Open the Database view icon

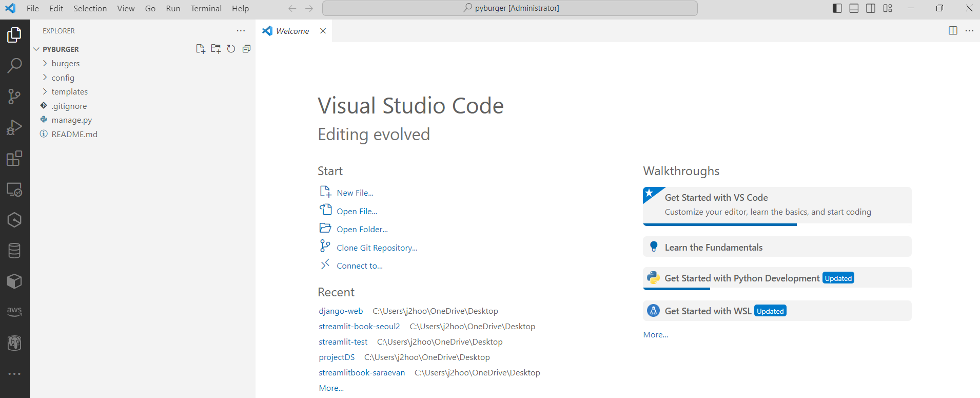14,251
